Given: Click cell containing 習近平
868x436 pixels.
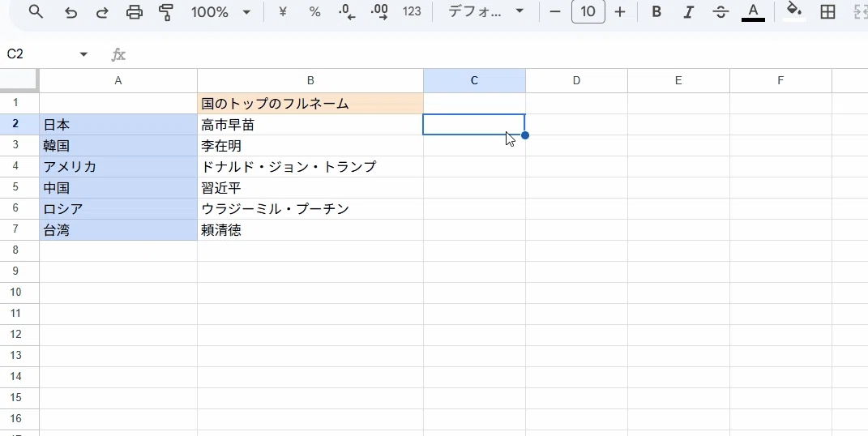Looking at the screenshot, I should [x=310, y=187].
